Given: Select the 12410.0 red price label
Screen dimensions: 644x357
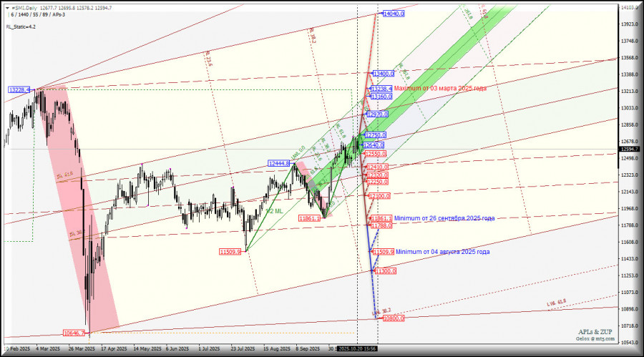Looking at the screenshot, I should (x=377, y=167).
